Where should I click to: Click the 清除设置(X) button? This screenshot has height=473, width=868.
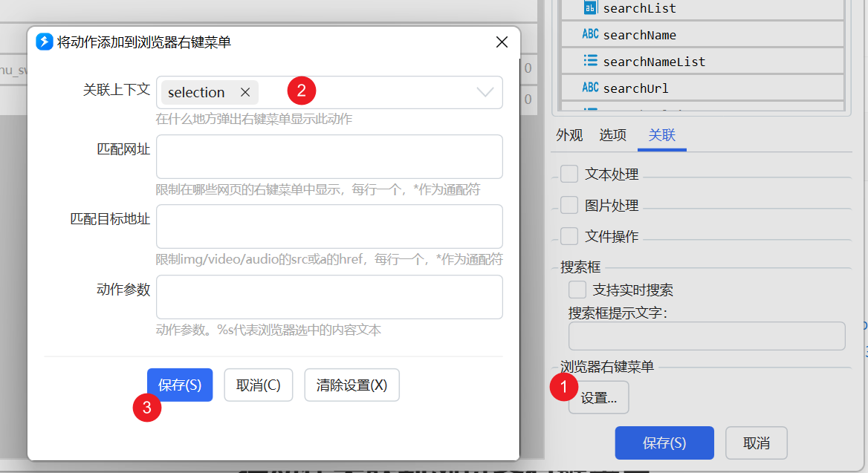tap(352, 385)
